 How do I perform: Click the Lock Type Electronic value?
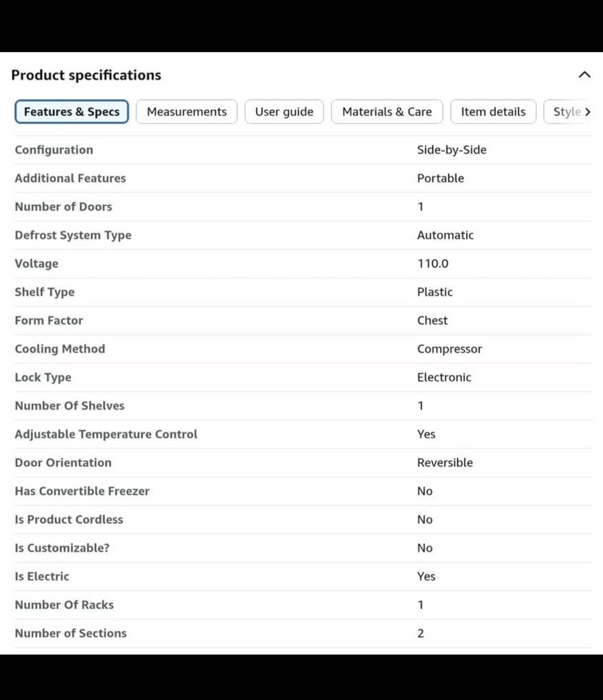pyautogui.click(x=444, y=377)
